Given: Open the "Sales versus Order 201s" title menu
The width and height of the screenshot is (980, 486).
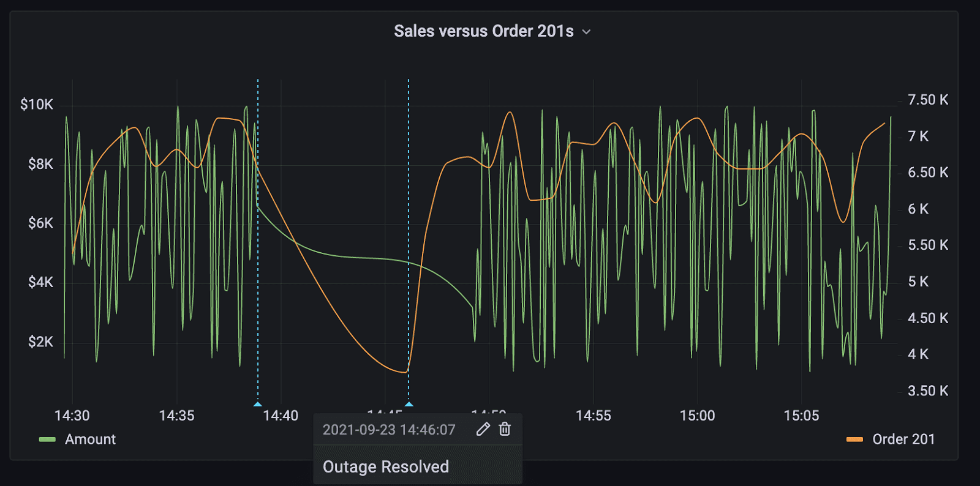Looking at the screenshot, I should [x=483, y=31].
